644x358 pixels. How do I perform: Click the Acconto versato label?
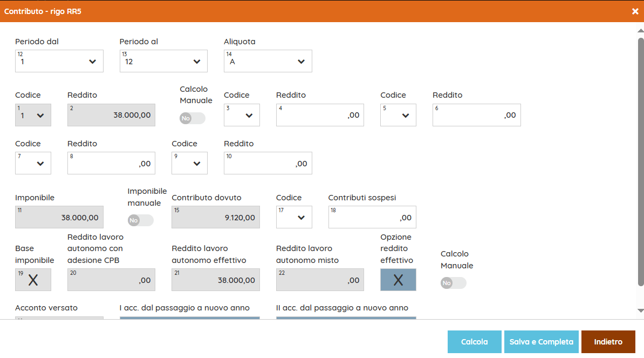[x=46, y=308]
